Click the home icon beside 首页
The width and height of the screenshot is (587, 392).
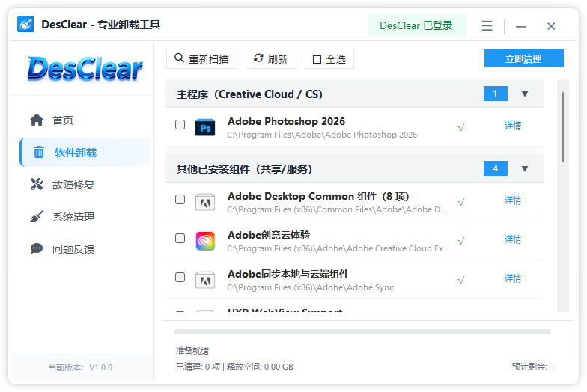click(37, 120)
